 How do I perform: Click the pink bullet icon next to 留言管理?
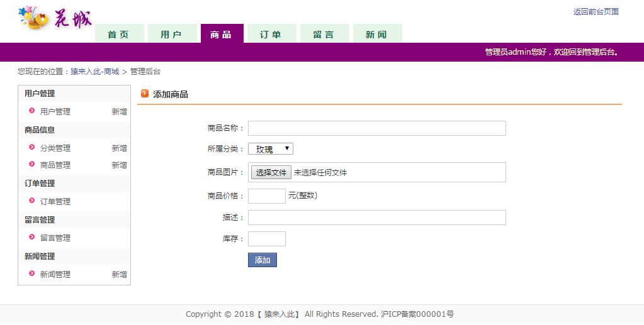[31, 237]
